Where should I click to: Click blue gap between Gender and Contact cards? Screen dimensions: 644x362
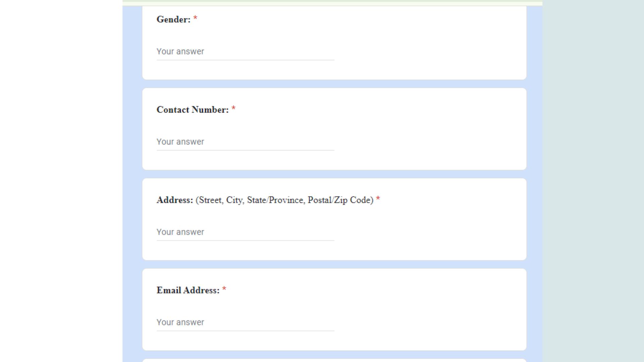coord(334,84)
